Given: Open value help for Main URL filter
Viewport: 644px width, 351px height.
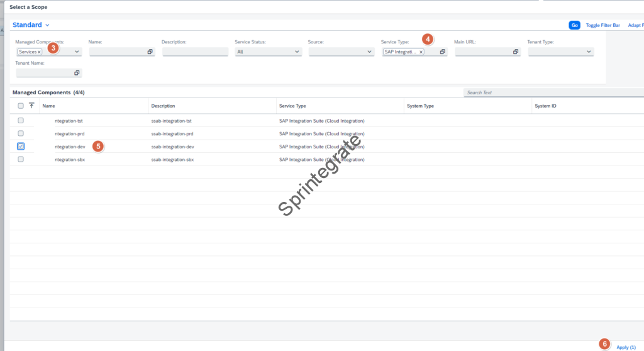Looking at the screenshot, I should click(x=516, y=52).
